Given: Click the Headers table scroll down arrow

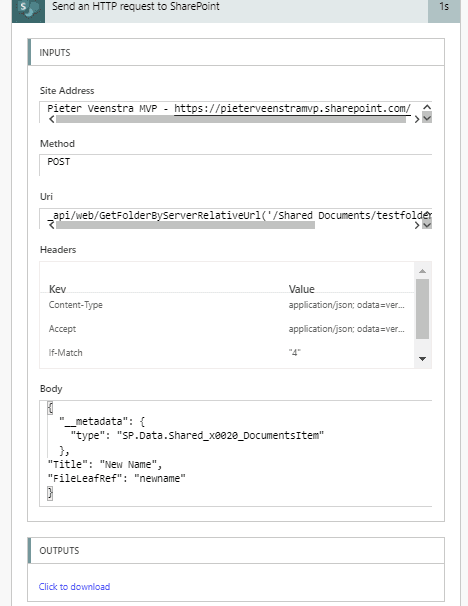Looking at the screenshot, I should pyautogui.click(x=422, y=359).
